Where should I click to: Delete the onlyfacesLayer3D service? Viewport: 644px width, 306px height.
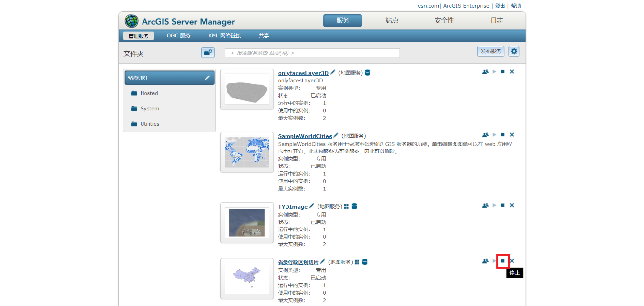coord(512,72)
